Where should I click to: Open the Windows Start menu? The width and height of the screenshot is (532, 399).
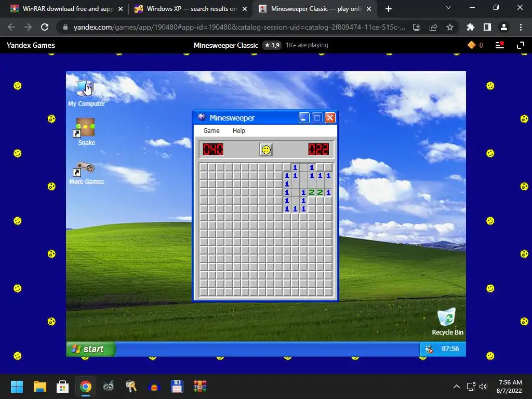click(17, 387)
